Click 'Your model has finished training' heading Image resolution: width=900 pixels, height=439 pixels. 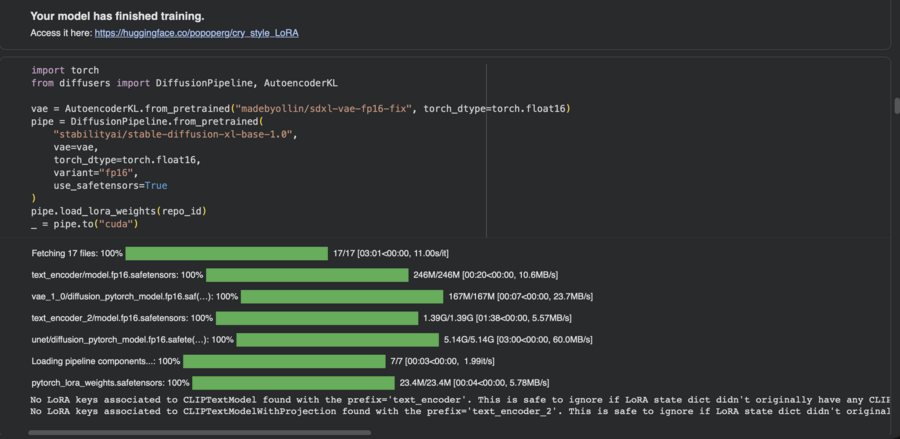[117, 16]
